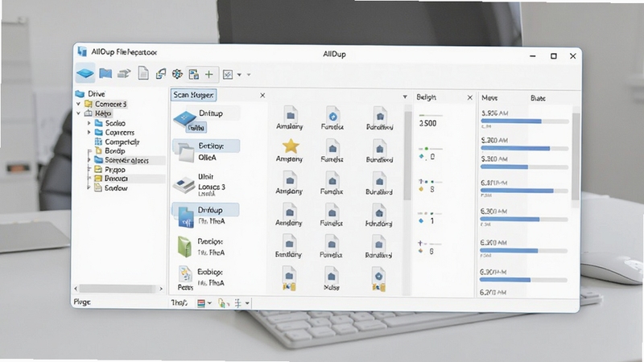Click the Sodeo folder icon
Viewport: 644px width, 362px height.
tap(98, 123)
